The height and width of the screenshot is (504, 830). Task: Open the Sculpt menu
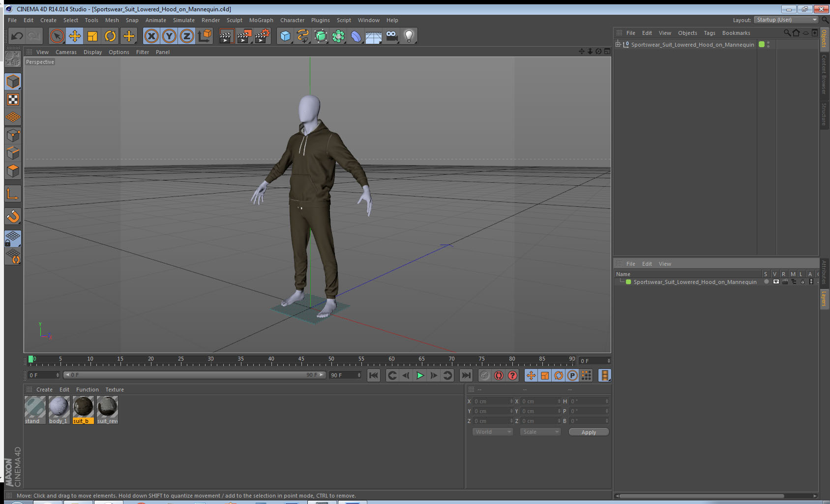[235, 20]
